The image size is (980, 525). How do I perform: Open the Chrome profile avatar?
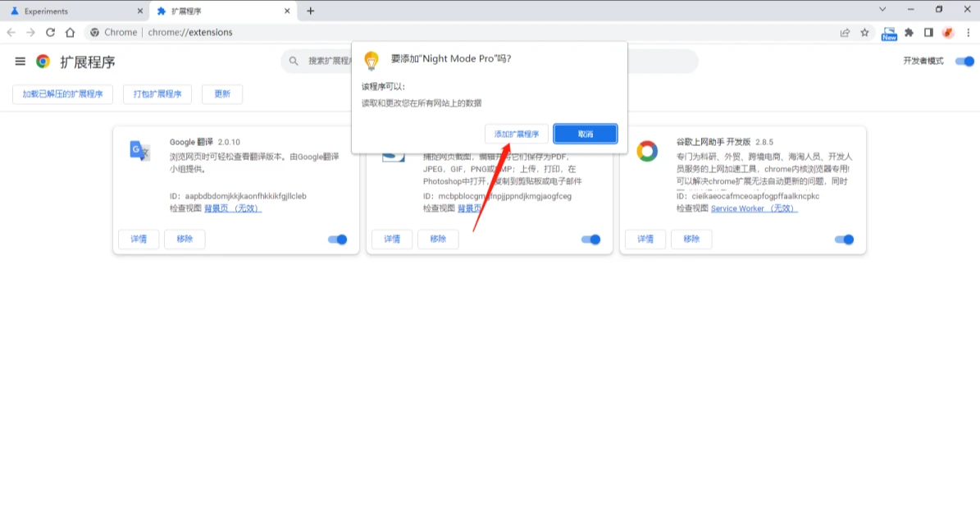click(949, 33)
